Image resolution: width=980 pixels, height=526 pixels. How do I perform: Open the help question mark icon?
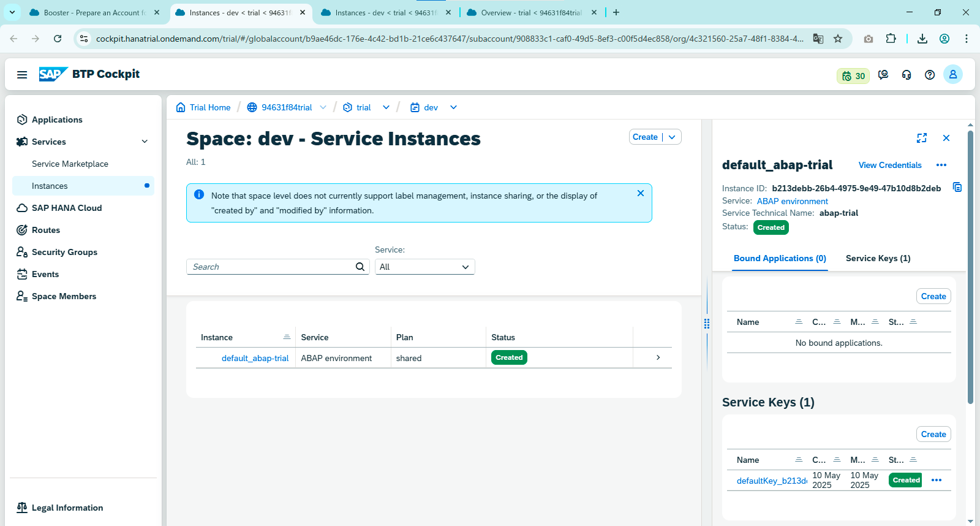coord(930,75)
